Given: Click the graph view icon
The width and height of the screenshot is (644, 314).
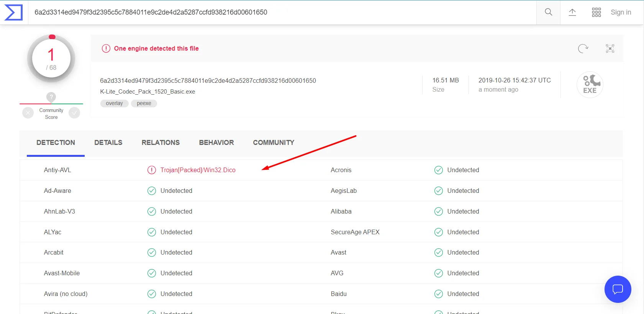Looking at the screenshot, I should 610,49.
